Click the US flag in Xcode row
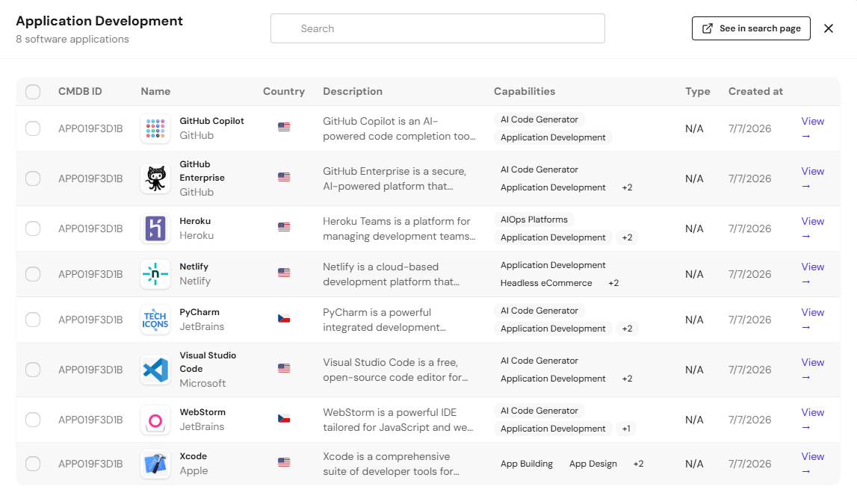Viewport: 857px width, 504px height. [284, 462]
